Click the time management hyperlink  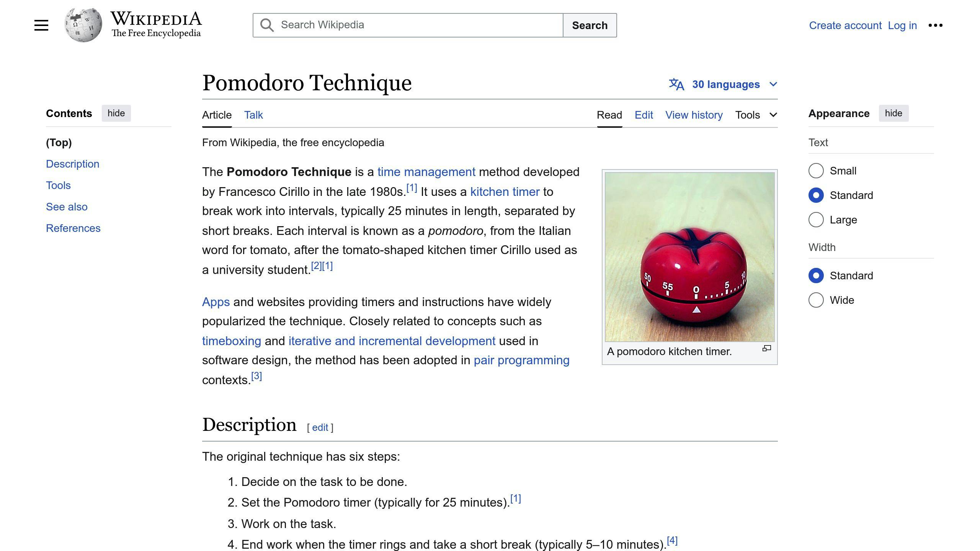[x=426, y=171]
